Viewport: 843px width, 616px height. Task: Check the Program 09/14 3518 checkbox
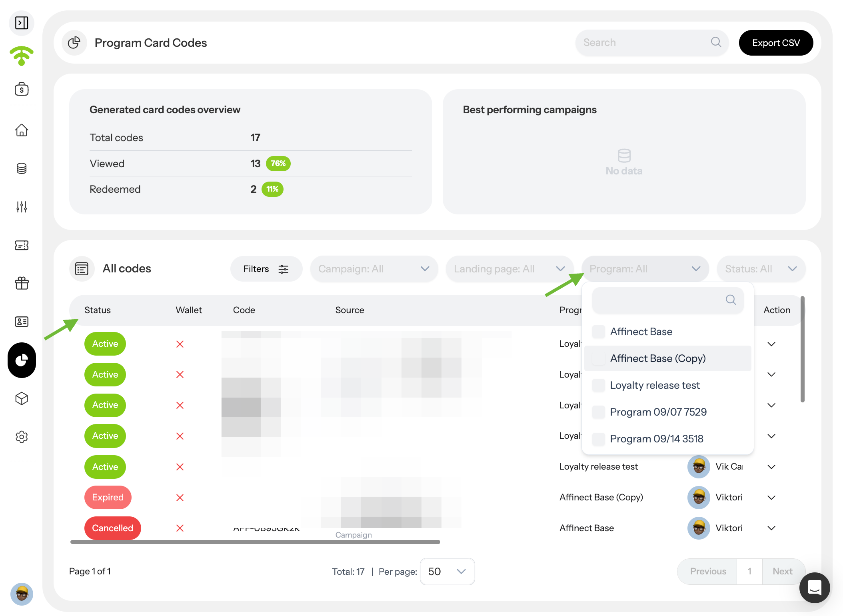tap(599, 439)
